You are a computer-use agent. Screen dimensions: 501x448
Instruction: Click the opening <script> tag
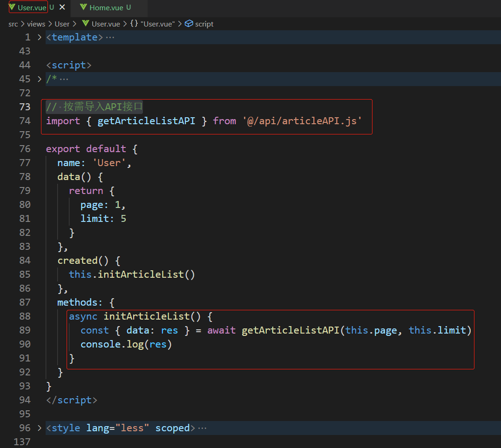pyautogui.click(x=69, y=65)
